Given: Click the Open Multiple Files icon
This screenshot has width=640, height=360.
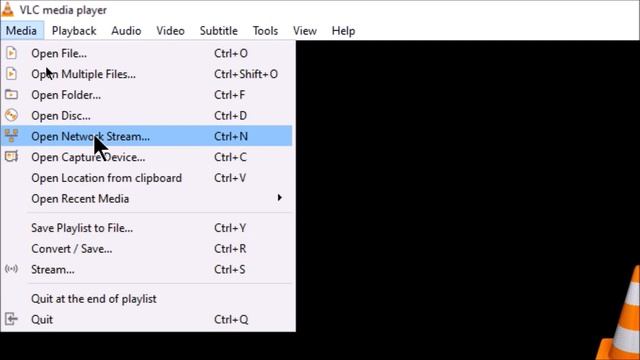Looking at the screenshot, I should 11,74.
